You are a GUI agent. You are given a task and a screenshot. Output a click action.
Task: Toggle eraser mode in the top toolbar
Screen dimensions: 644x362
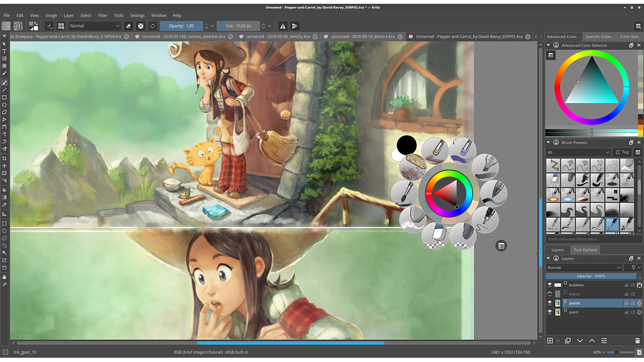pyautogui.click(x=128, y=26)
